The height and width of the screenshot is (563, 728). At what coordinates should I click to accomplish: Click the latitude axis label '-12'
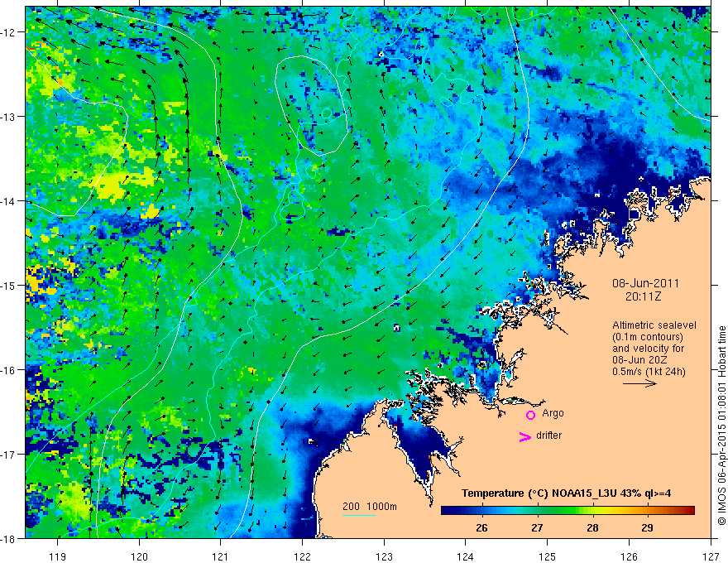click(9, 32)
